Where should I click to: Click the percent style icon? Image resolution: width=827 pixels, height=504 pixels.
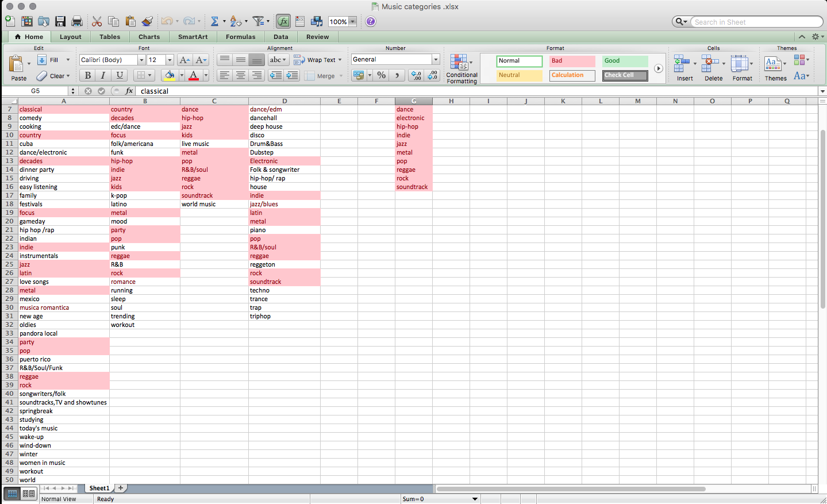(381, 75)
